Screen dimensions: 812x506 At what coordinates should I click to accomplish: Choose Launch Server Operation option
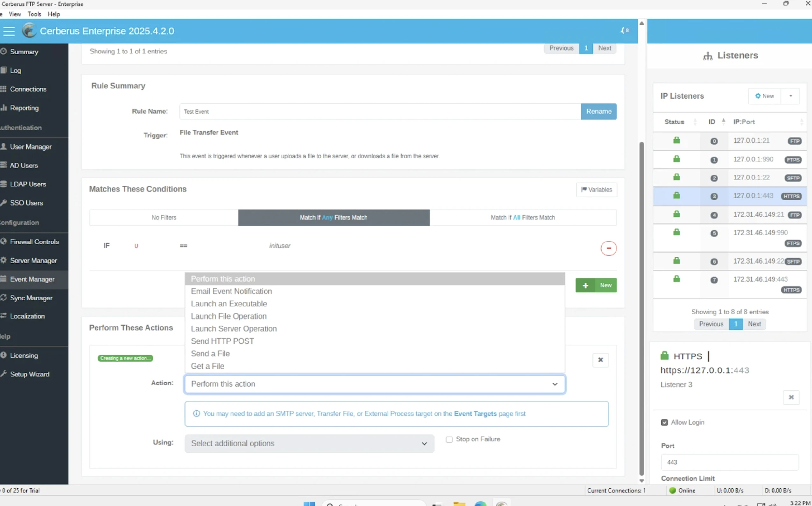click(x=375, y=329)
